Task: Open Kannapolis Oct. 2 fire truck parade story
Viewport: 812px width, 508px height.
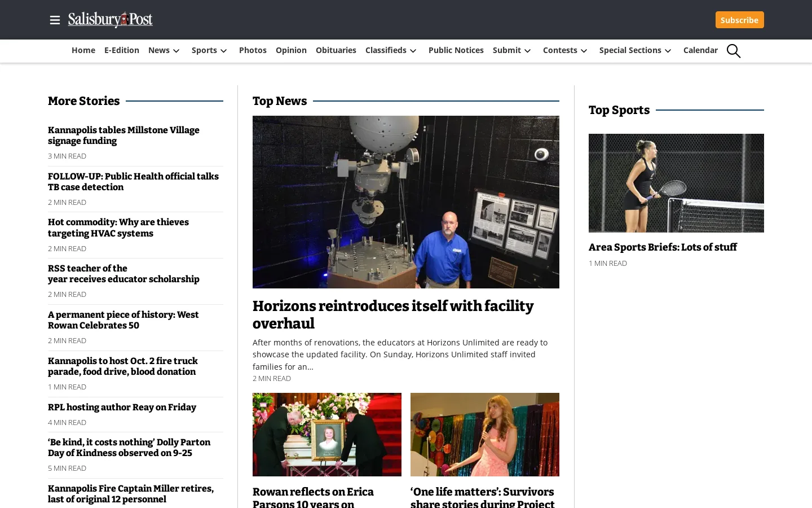Action: point(122,366)
